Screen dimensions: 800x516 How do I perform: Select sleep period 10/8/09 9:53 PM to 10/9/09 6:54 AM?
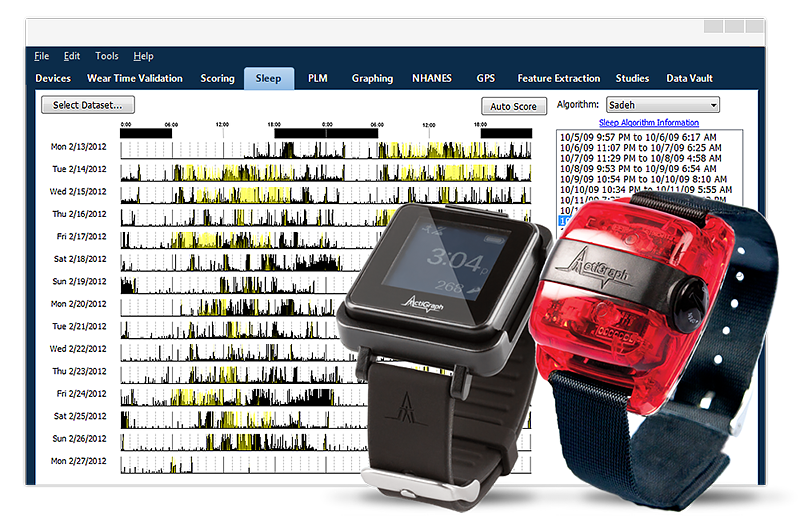click(638, 168)
